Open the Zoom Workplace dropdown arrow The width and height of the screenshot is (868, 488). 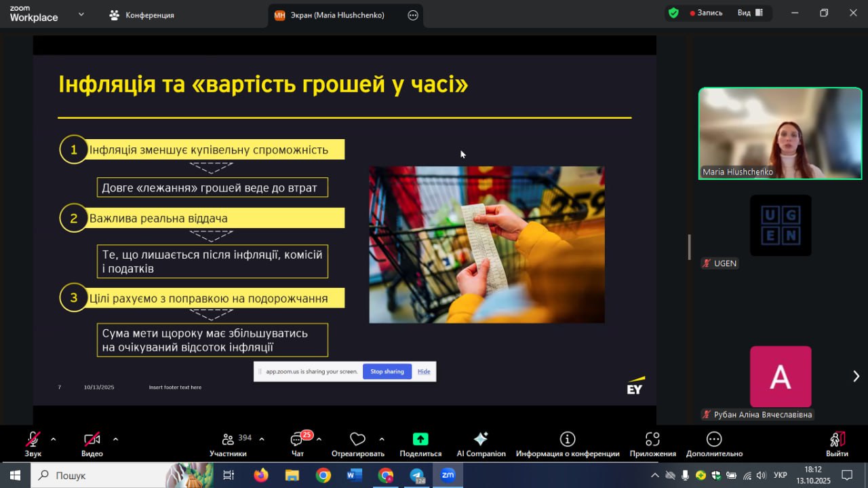81,14
